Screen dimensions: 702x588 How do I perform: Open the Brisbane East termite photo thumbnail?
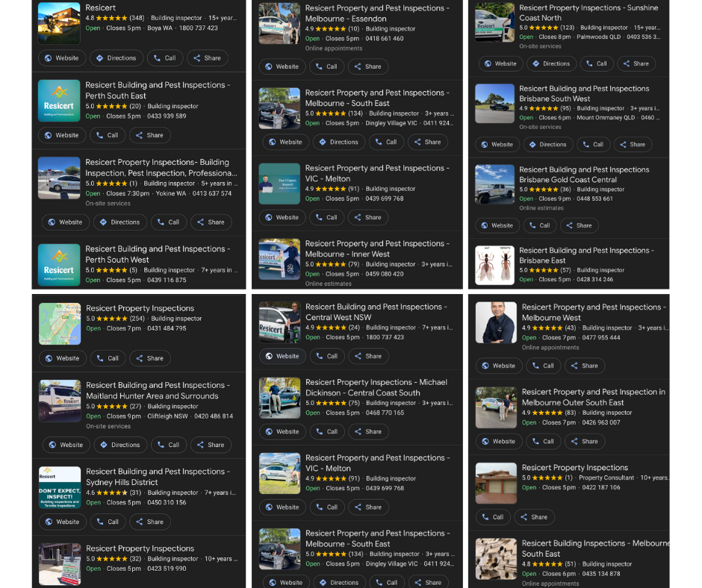coord(495,265)
